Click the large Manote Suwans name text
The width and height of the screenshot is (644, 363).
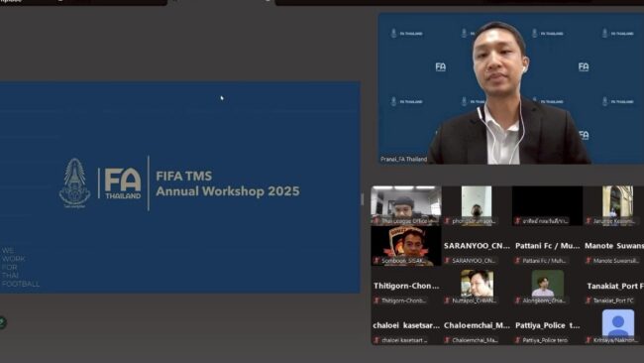tap(614, 246)
